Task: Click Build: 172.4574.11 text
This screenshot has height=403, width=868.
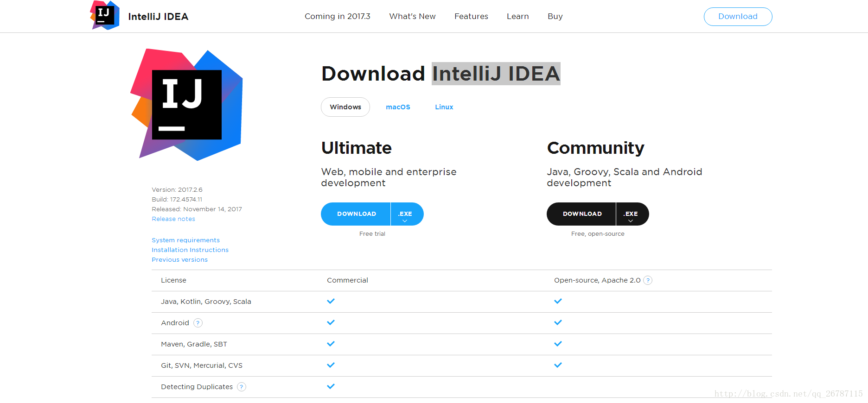Action: pyautogui.click(x=177, y=200)
